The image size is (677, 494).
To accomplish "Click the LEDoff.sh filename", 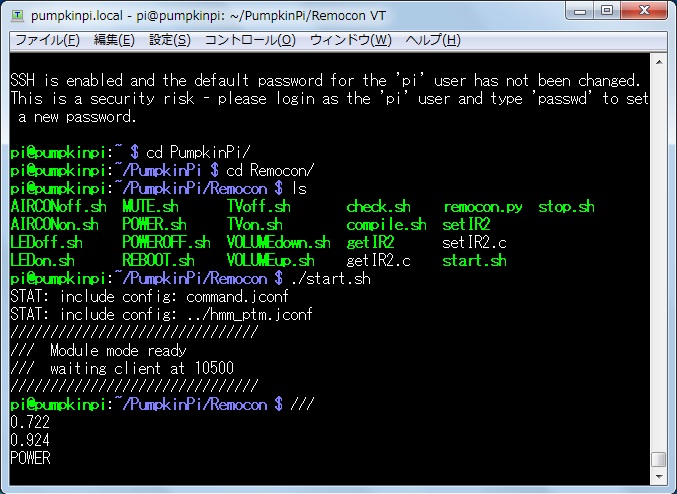I will pyautogui.click(x=46, y=243).
